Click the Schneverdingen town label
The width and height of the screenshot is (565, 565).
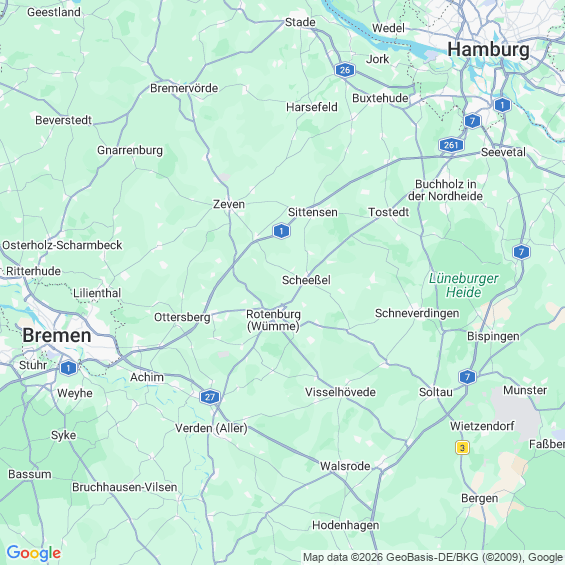(417, 313)
